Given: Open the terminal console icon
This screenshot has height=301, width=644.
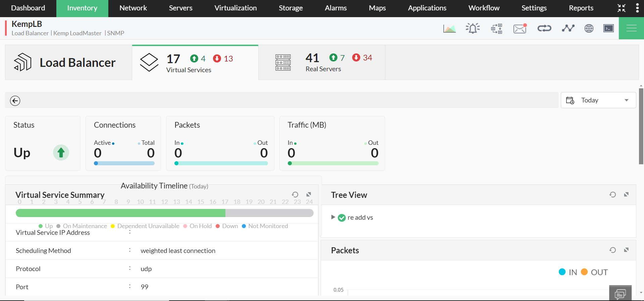Looking at the screenshot, I should (608, 29).
